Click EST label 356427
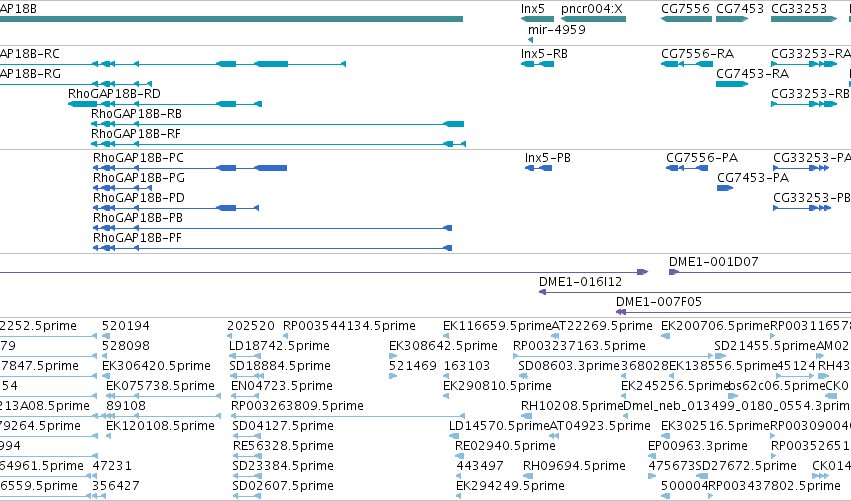Screen dimensions: 851x501 116,486
